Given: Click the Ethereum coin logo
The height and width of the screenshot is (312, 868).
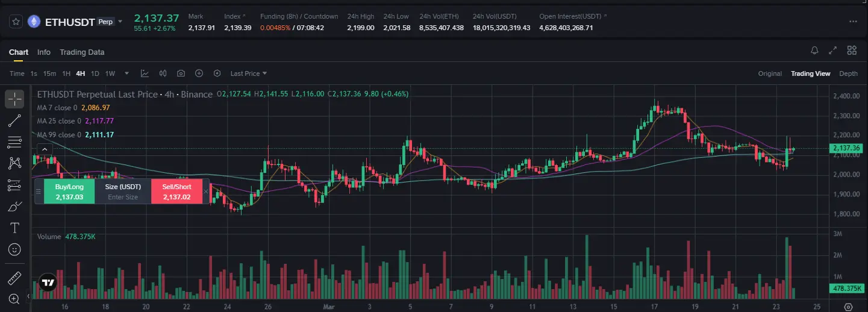Looking at the screenshot, I should pos(34,22).
